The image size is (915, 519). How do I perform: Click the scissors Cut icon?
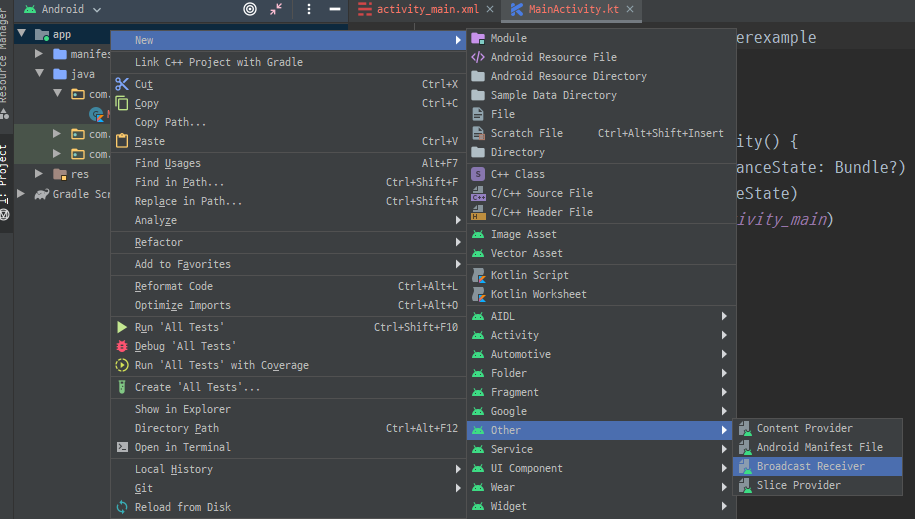121,84
